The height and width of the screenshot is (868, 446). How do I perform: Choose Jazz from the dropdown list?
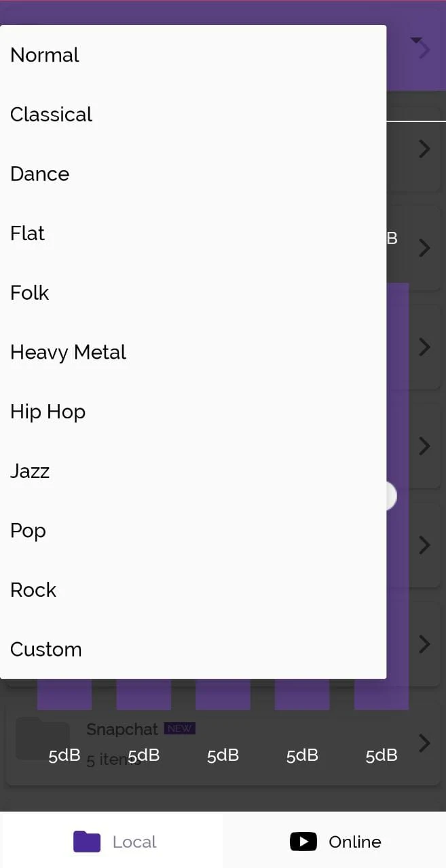click(30, 471)
